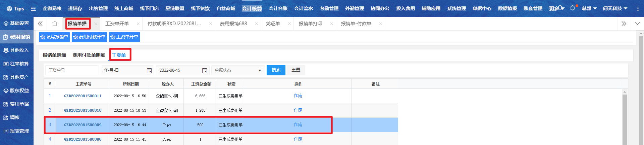Click the blue 搜索 button

pos(276,70)
